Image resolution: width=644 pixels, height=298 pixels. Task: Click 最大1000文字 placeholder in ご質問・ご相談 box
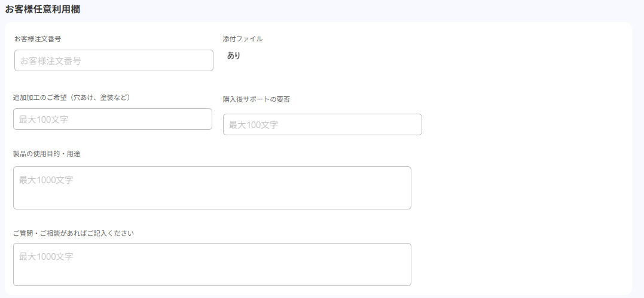(46, 256)
